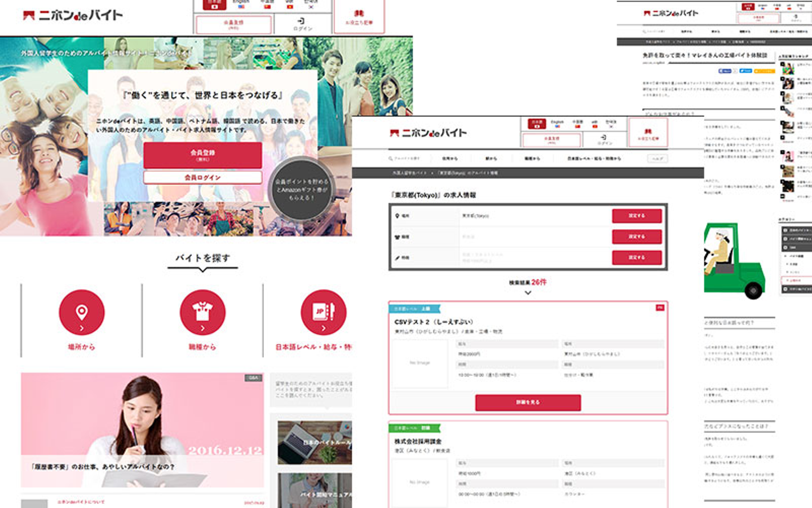812x508 pixels.
Task: Click ログイン in home page header
Action: [302, 24]
